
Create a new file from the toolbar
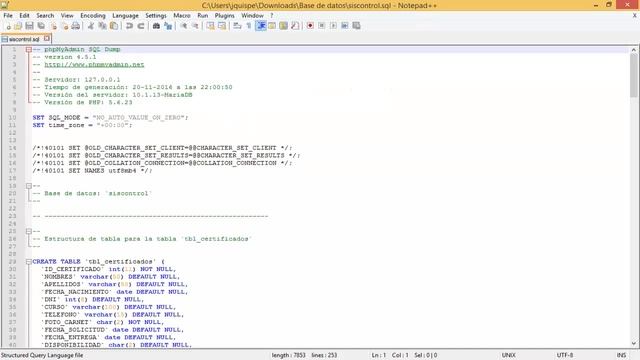coord(8,26)
